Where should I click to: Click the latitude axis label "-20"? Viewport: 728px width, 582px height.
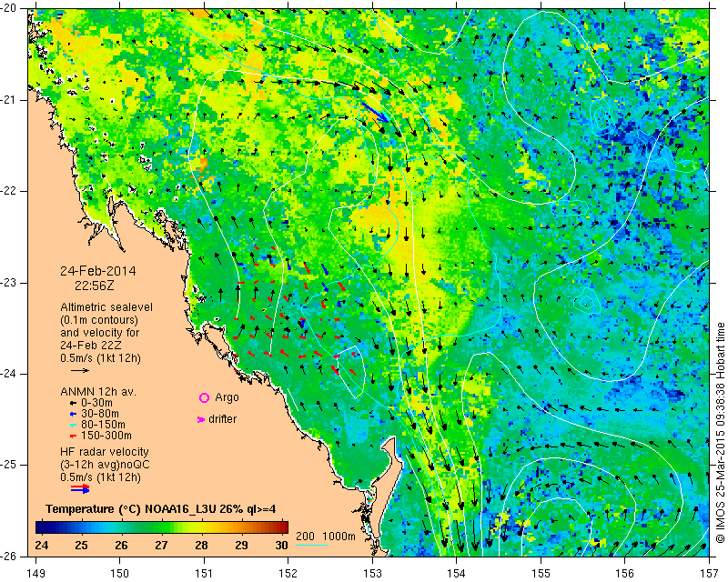9,9
